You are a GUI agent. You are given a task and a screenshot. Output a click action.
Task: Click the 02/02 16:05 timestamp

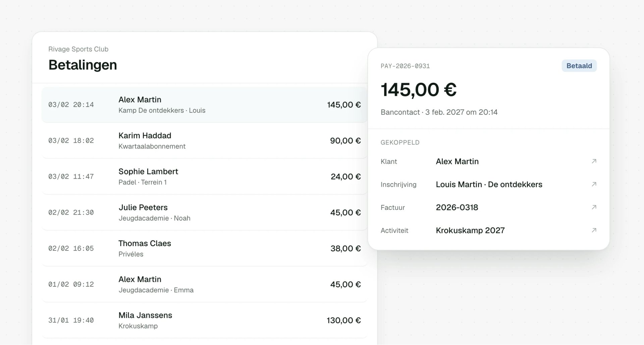(x=71, y=248)
